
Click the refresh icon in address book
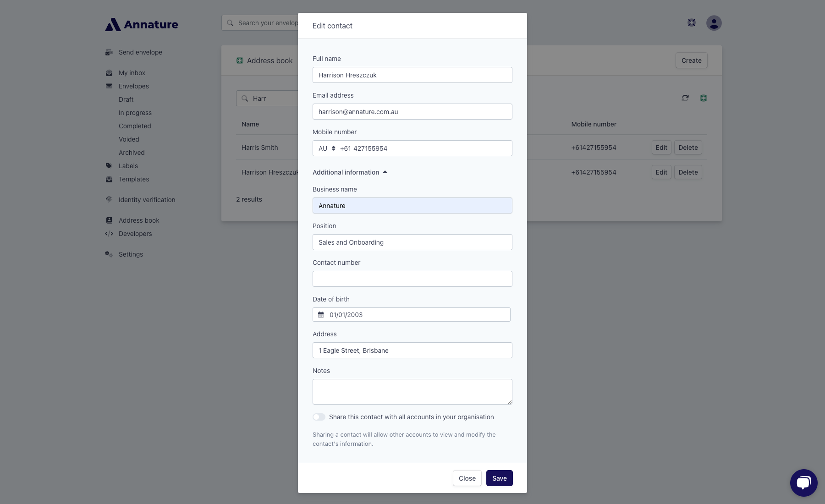[x=685, y=98]
